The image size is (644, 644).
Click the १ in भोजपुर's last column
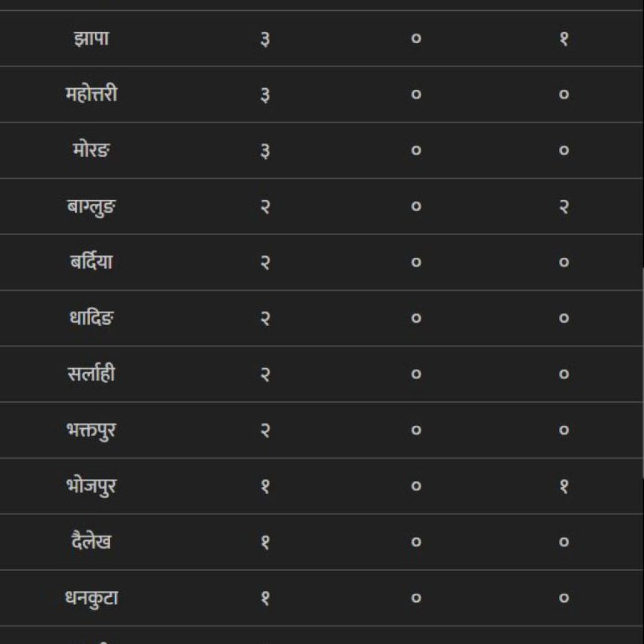point(564,486)
